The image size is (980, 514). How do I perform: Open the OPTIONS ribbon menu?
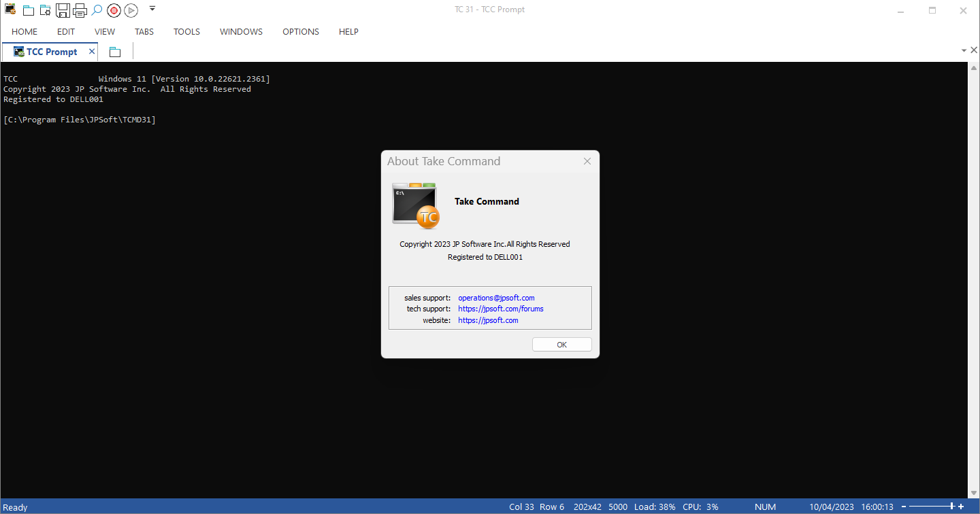coord(301,31)
